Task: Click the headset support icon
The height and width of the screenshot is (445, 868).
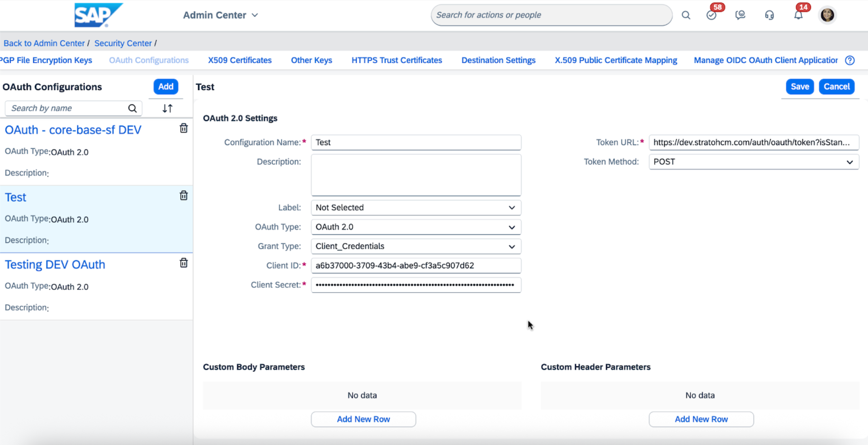Action: [769, 15]
